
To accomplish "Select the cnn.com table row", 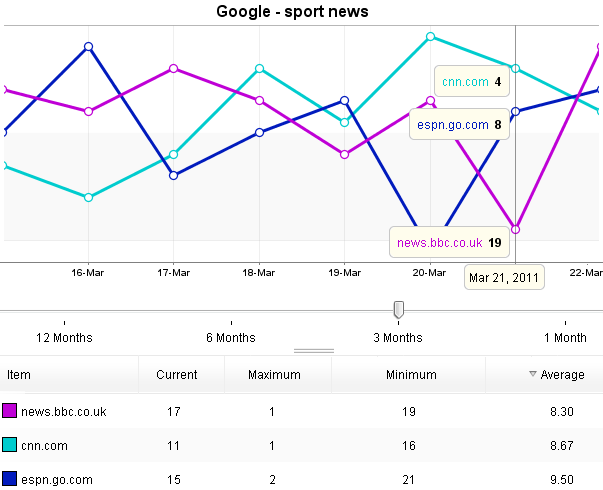I will 301,445.
